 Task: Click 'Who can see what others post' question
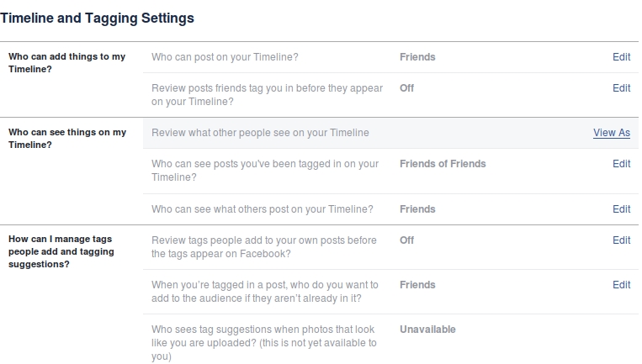coord(263,209)
